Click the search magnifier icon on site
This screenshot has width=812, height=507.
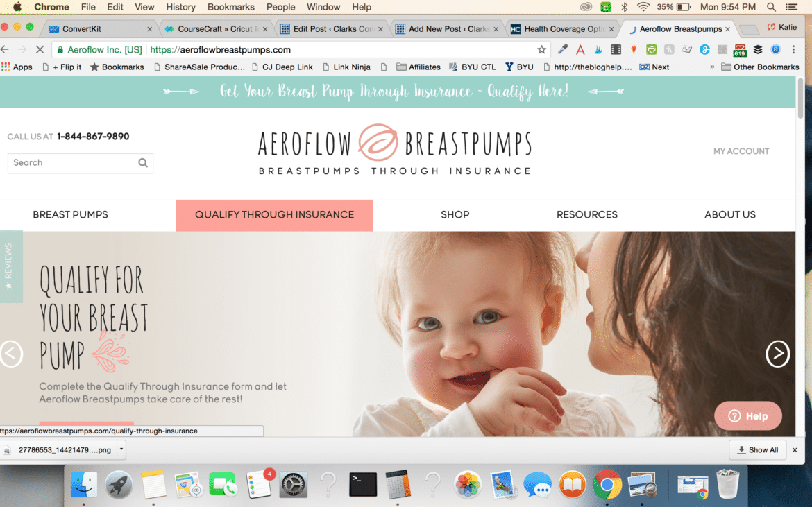pos(143,163)
